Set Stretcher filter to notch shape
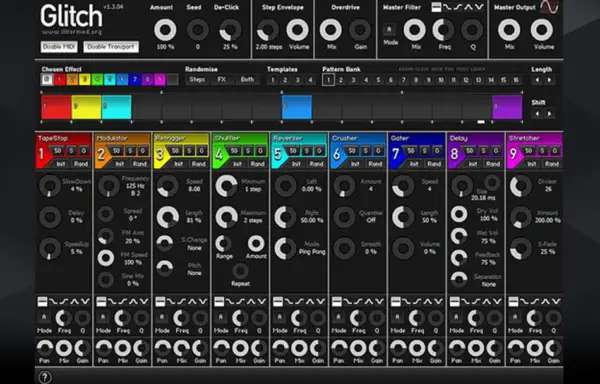The height and width of the screenshot is (384, 600). point(556,302)
